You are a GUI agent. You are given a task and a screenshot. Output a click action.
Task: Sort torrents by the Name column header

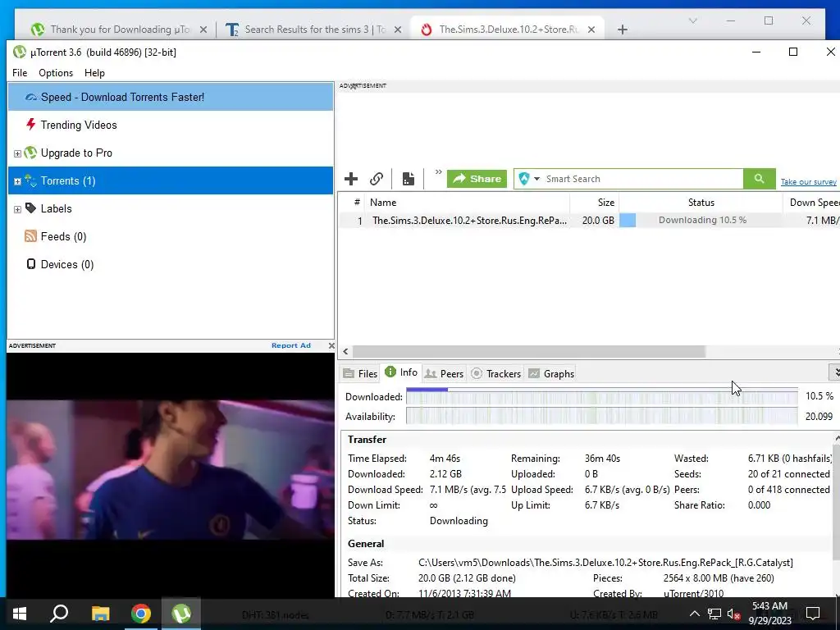(466, 203)
